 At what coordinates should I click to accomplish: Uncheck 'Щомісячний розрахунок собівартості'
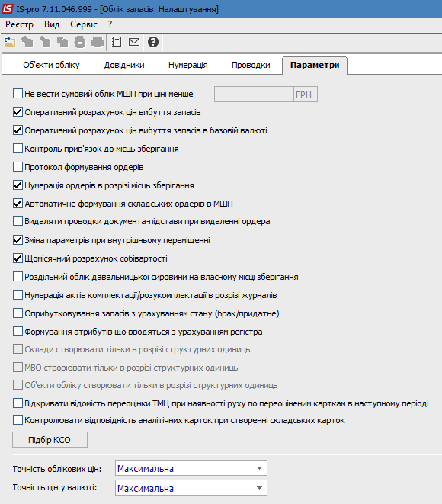(18, 258)
